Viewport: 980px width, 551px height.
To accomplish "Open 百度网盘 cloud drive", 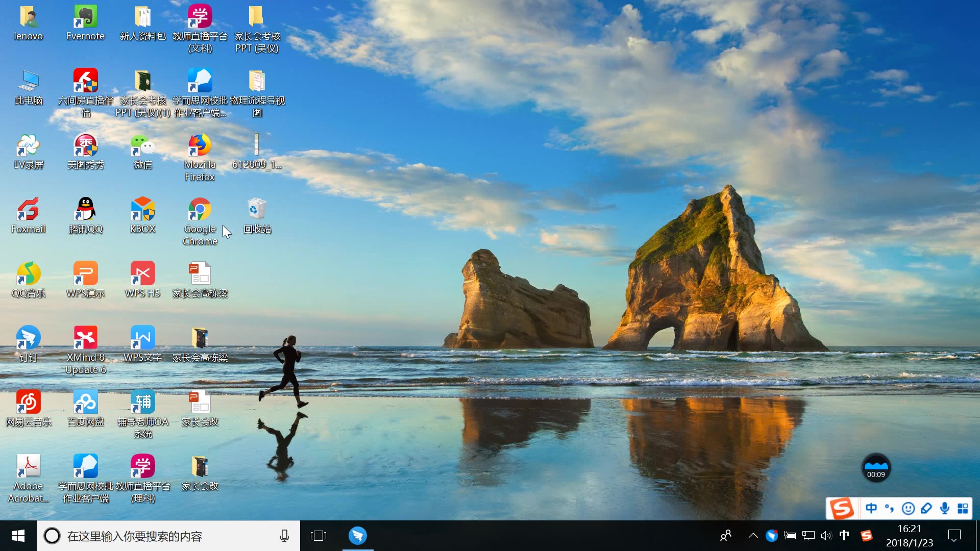I will pyautogui.click(x=86, y=409).
